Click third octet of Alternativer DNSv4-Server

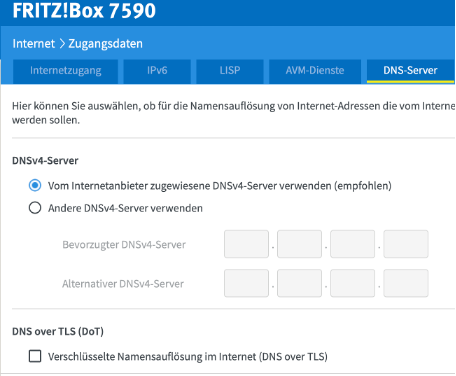pyautogui.click(x=352, y=283)
